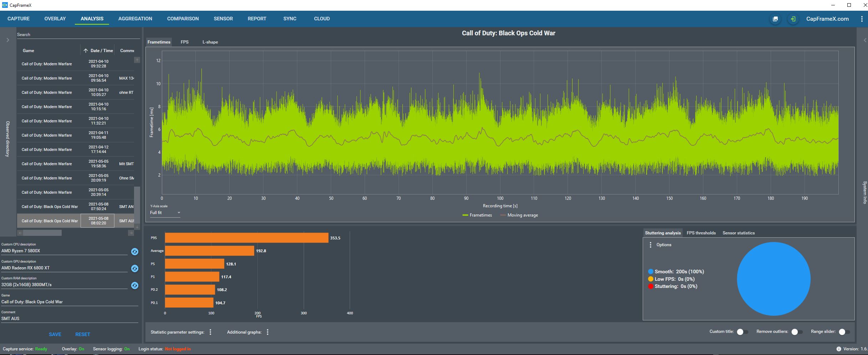The height and width of the screenshot is (355, 868).
Task: Select the record dated 2021-04-10 09:32:28
Action: 76,64
